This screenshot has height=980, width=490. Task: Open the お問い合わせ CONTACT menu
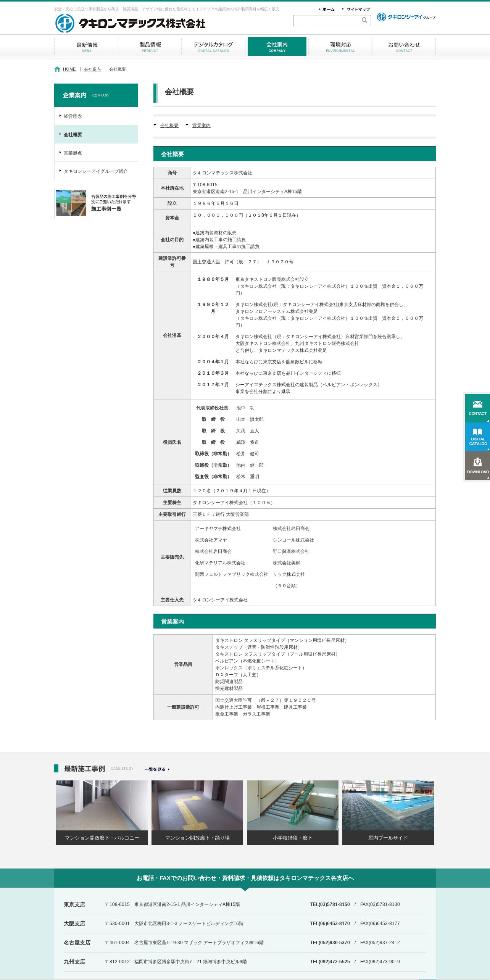click(x=404, y=47)
